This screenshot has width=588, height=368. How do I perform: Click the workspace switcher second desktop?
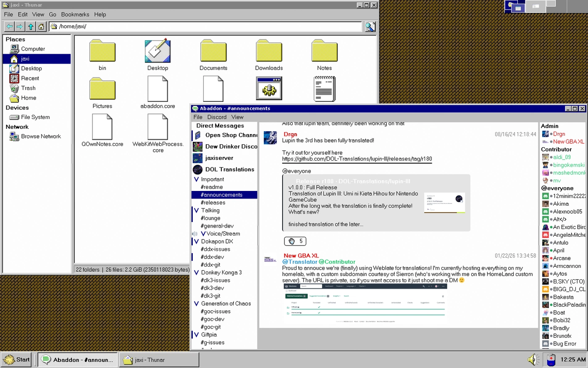coord(535,6)
